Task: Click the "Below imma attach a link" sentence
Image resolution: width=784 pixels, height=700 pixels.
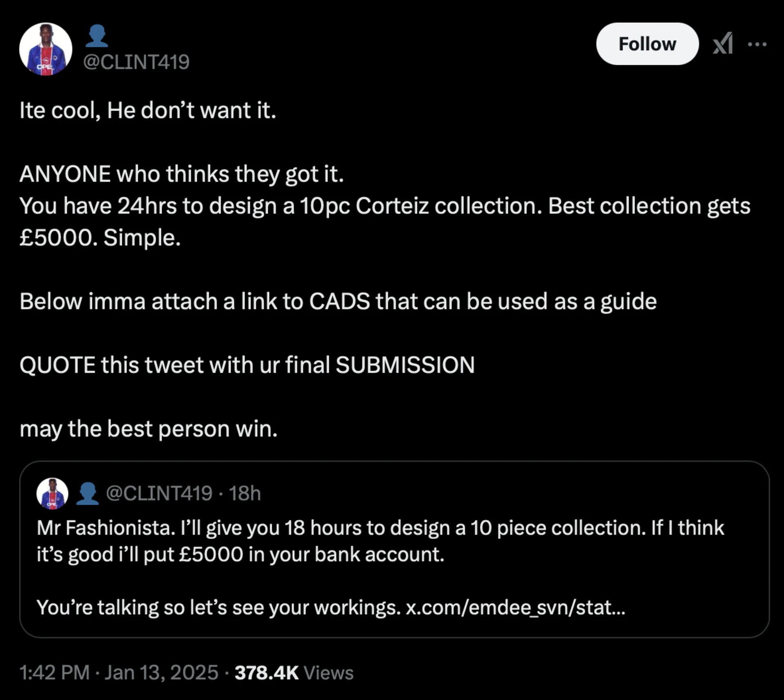Action: tap(338, 301)
